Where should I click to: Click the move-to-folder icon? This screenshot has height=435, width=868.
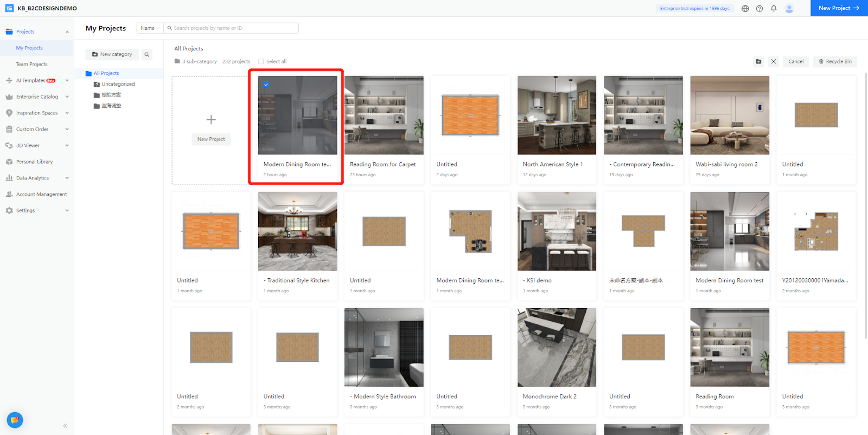pyautogui.click(x=758, y=61)
